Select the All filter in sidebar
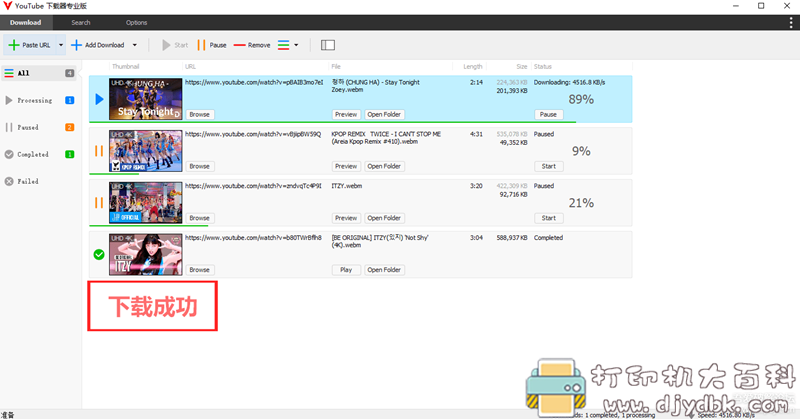Screen dimensions: 800x419 (39, 73)
